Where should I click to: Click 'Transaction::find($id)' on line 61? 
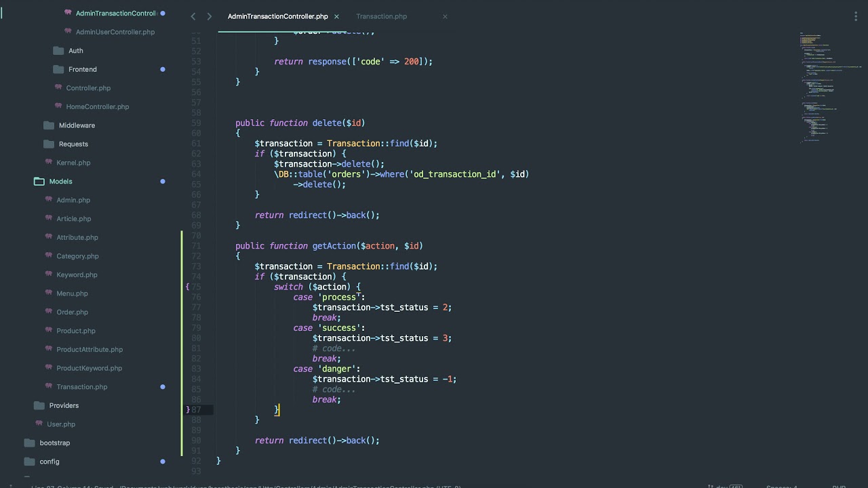point(382,144)
